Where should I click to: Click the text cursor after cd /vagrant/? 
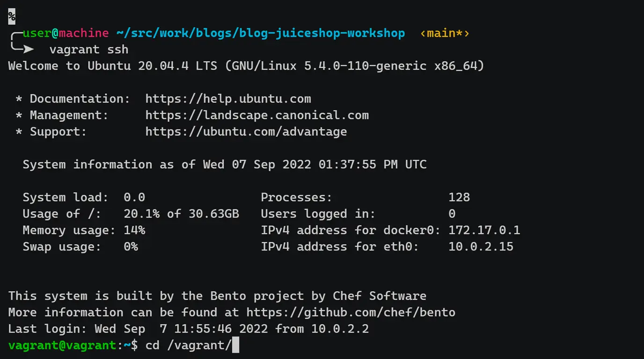(235, 345)
